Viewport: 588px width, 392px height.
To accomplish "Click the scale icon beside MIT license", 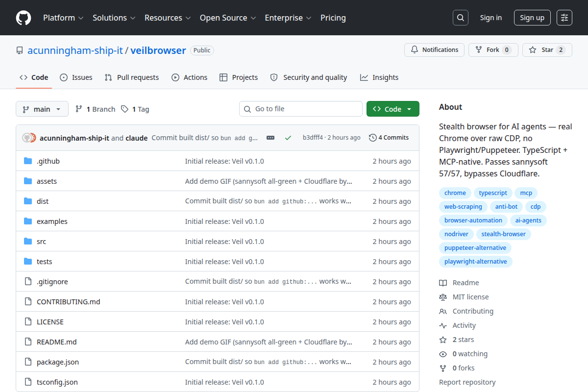I will 443,297.
